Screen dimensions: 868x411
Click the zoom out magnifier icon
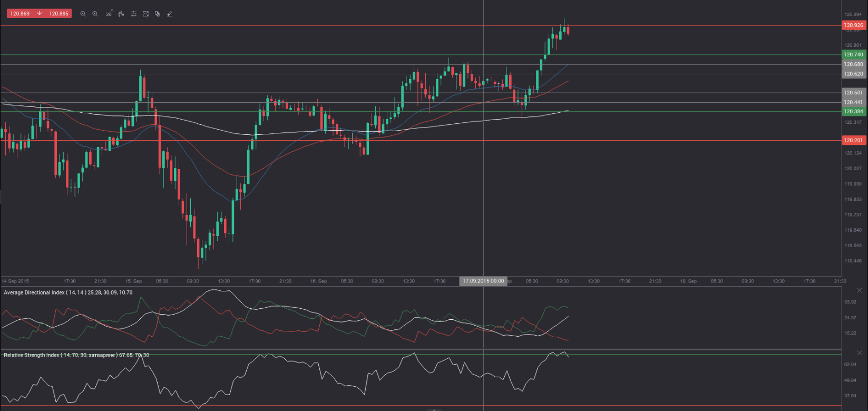pos(83,14)
